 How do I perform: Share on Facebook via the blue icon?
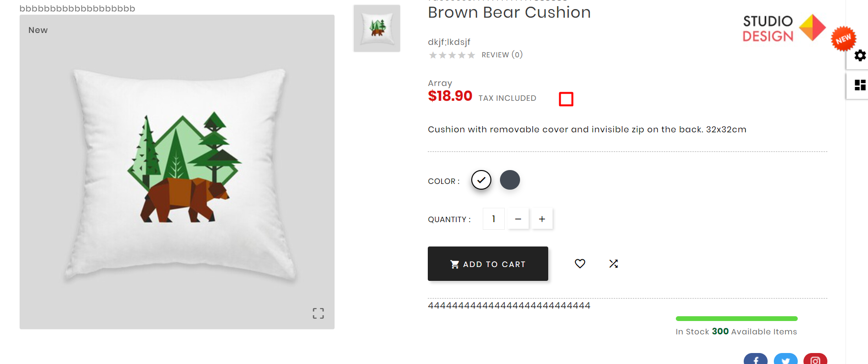(x=755, y=360)
